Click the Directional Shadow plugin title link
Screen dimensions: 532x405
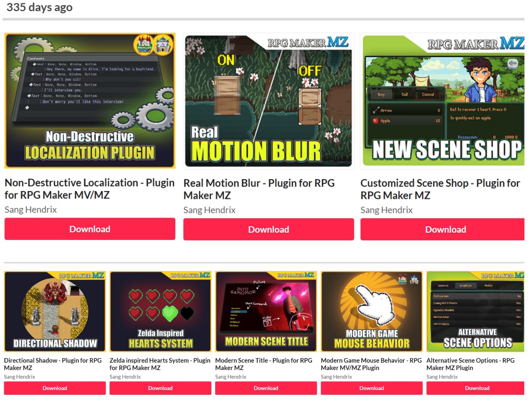pos(53,364)
